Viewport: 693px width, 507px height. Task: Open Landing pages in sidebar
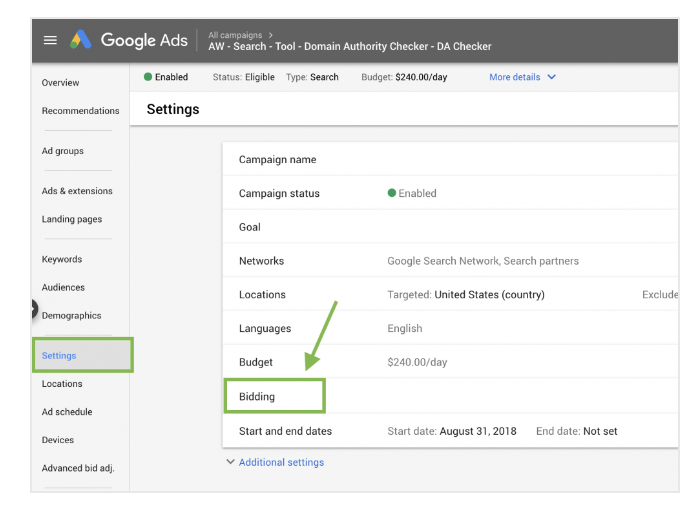coord(72,219)
